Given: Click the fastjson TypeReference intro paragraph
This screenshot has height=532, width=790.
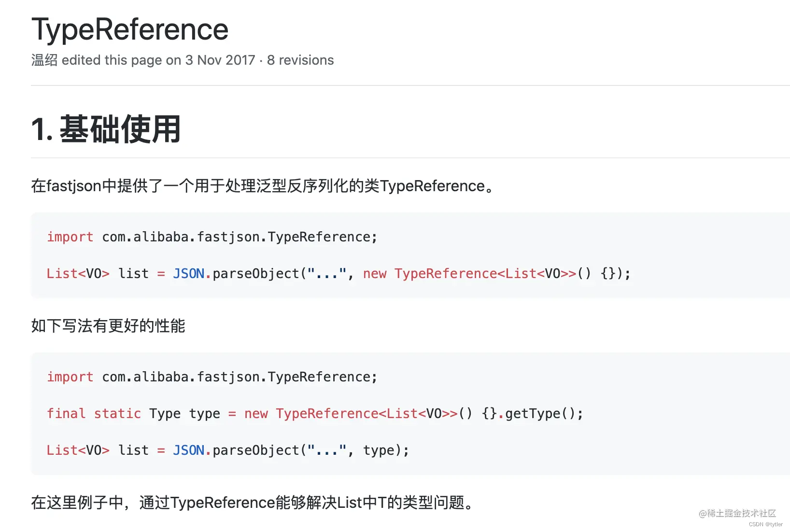Looking at the screenshot, I should [263, 186].
